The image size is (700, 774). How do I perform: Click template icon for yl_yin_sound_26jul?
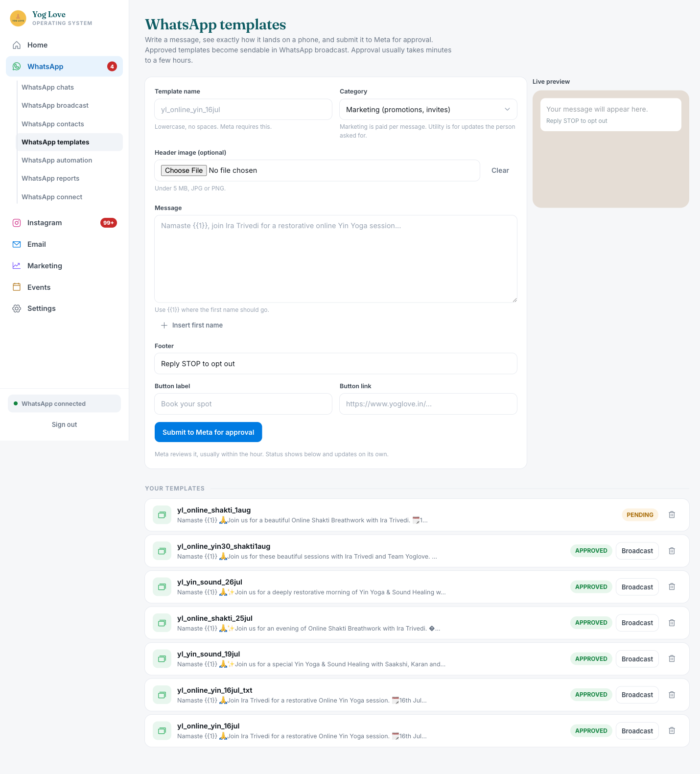point(162,587)
